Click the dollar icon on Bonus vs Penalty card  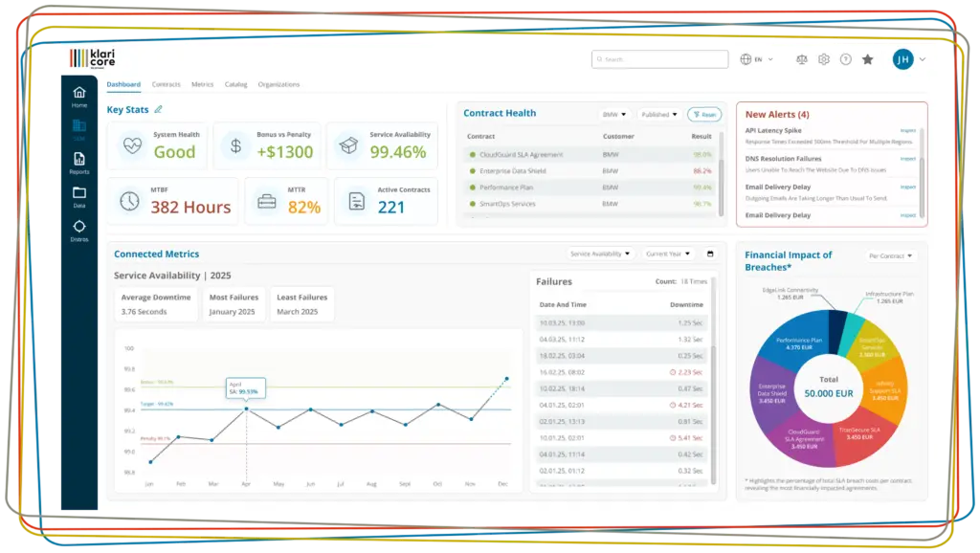click(x=235, y=145)
